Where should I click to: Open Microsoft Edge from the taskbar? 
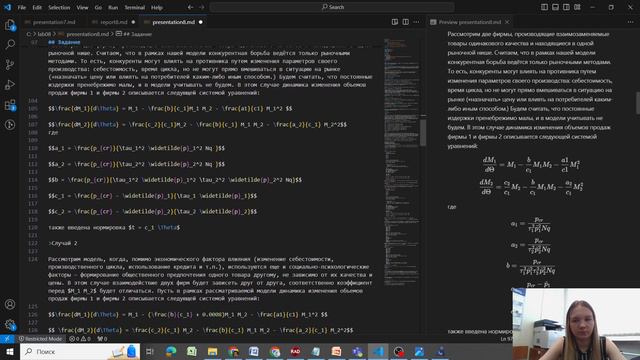point(171,351)
